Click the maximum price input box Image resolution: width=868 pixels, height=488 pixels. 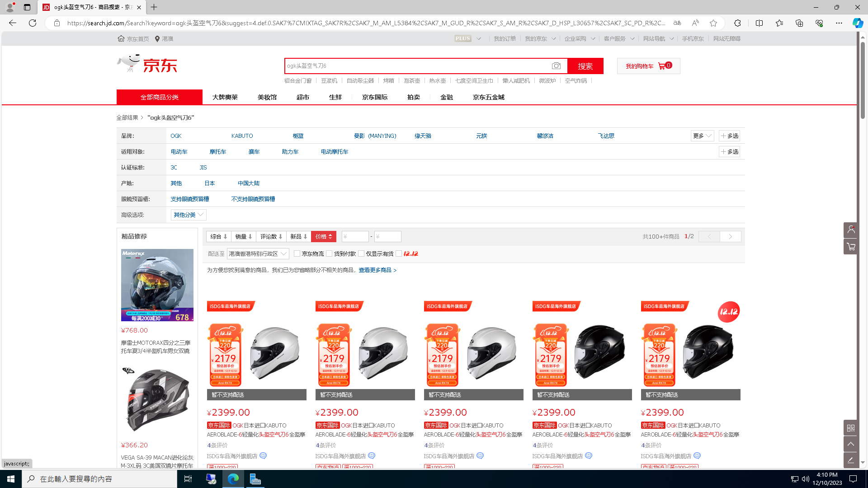388,237
